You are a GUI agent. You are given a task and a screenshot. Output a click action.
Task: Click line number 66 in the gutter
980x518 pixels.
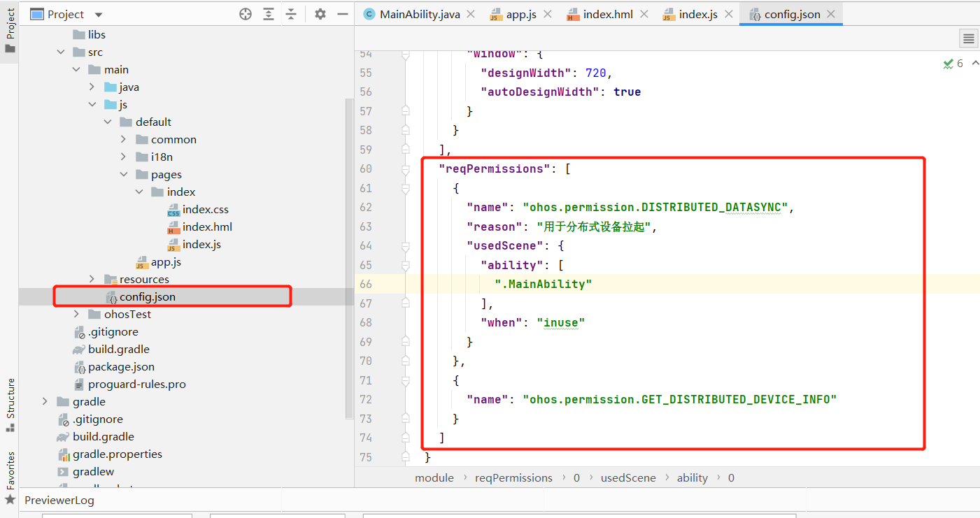pyautogui.click(x=366, y=284)
